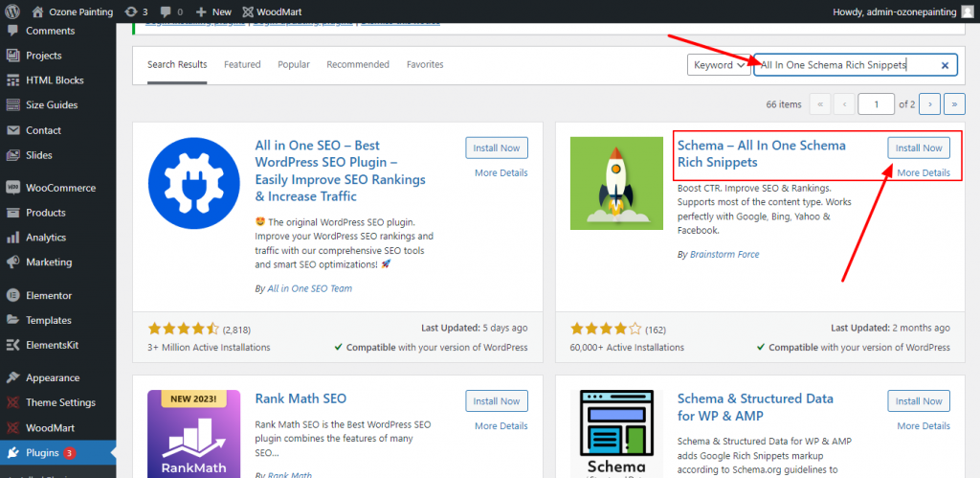Open Theme Settings in the sidebar
Image resolution: width=980 pixels, height=478 pixels.
click(x=58, y=403)
